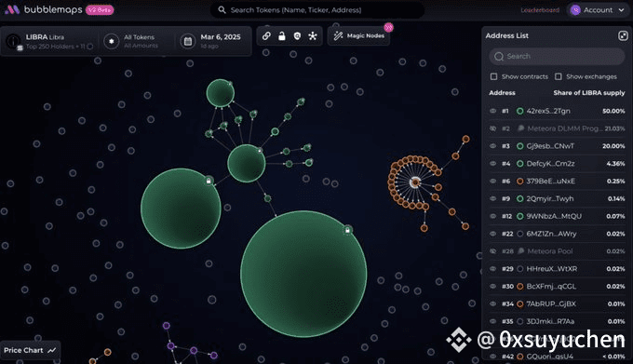Hide address #1 42rex5..2Tgn with eye icon
Image resolution: width=633 pixels, height=364 pixels.
493,111
